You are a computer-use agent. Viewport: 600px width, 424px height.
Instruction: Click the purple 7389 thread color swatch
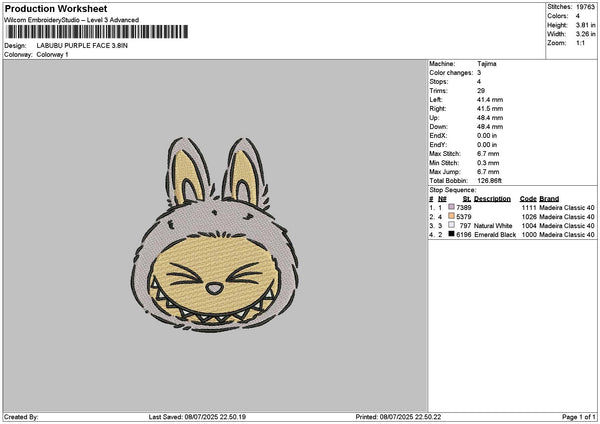453,206
